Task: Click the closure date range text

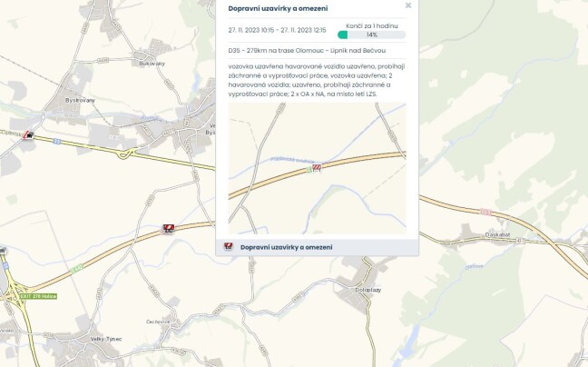Action: point(277,30)
